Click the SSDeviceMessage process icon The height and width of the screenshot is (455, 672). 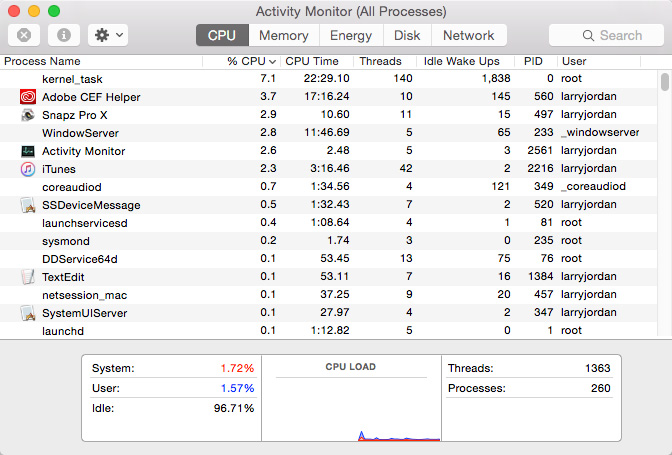tap(28, 205)
